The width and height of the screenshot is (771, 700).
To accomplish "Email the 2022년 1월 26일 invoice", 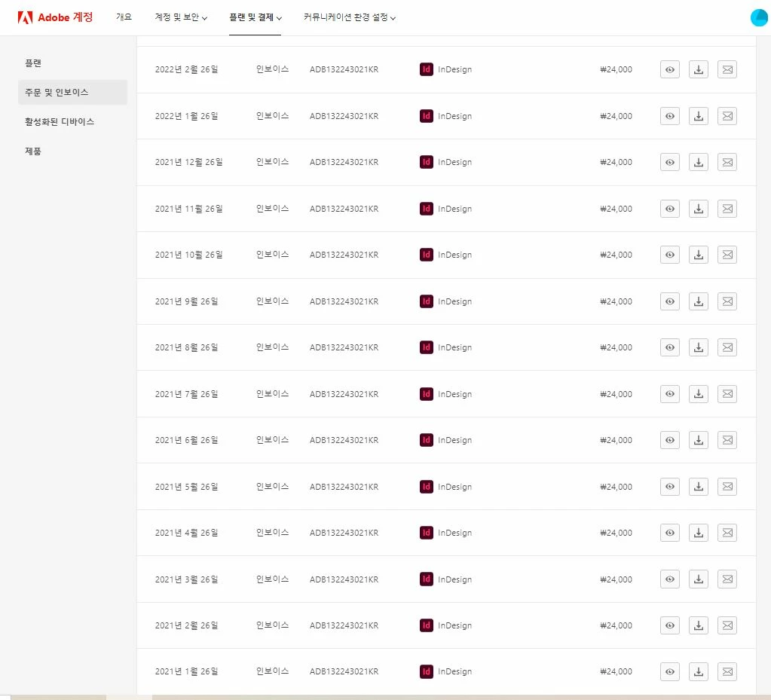I will 727,116.
